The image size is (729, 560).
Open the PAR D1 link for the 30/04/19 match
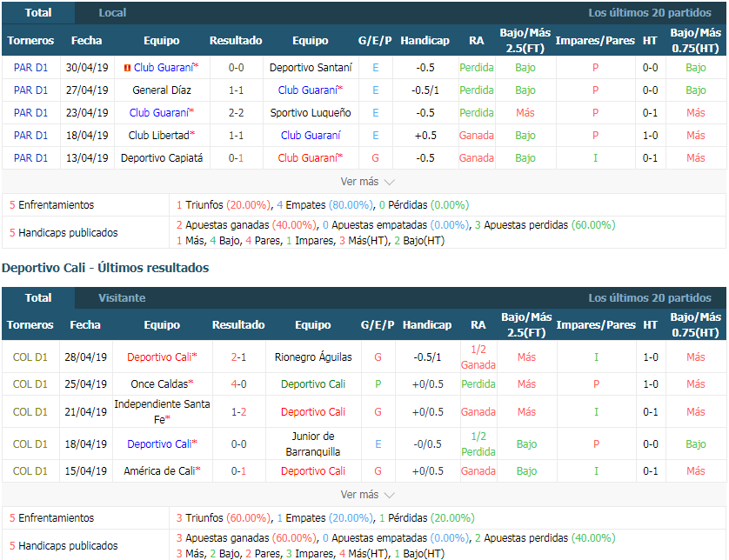(x=30, y=68)
